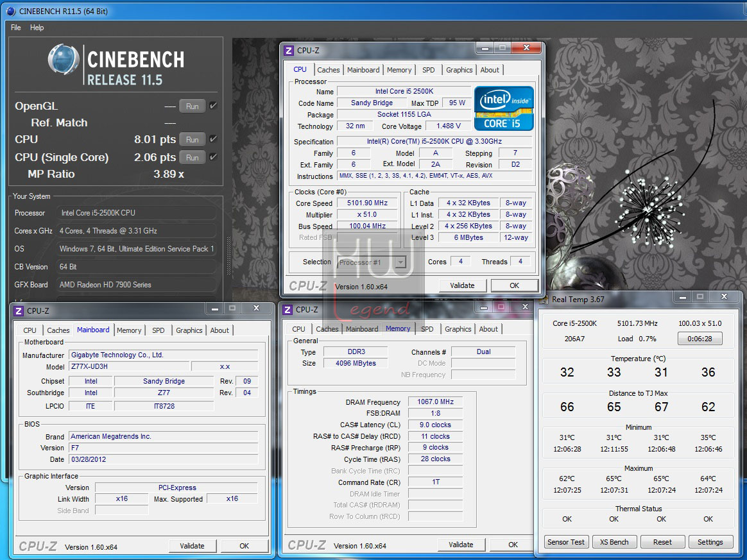
Task: Open the Processor #1 selection dropdown
Action: click(x=372, y=262)
